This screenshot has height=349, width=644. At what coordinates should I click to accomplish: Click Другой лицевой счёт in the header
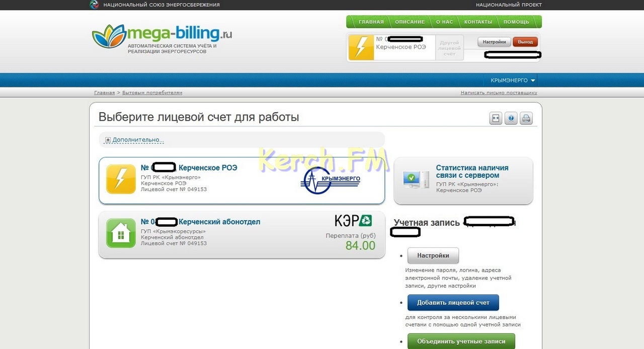[449, 48]
